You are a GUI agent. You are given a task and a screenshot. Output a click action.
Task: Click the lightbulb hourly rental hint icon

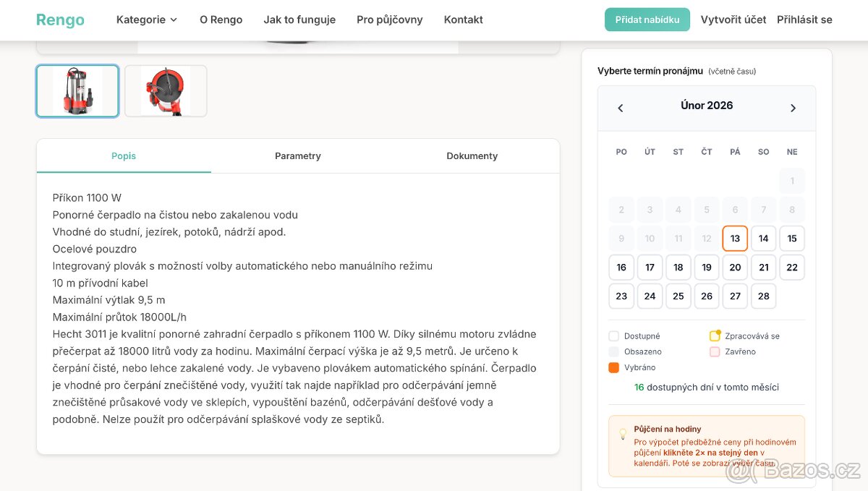(x=623, y=435)
